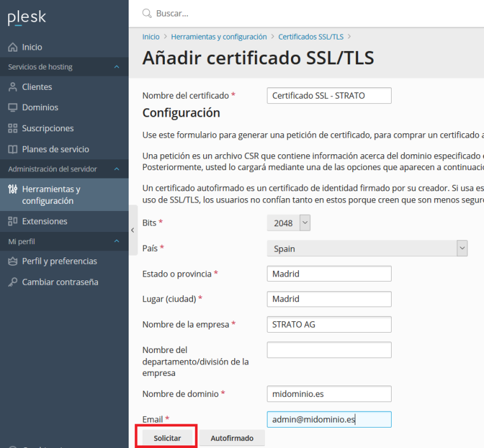484x448 pixels.
Task: Go to Cambiar contraseña
Action: pos(64,282)
